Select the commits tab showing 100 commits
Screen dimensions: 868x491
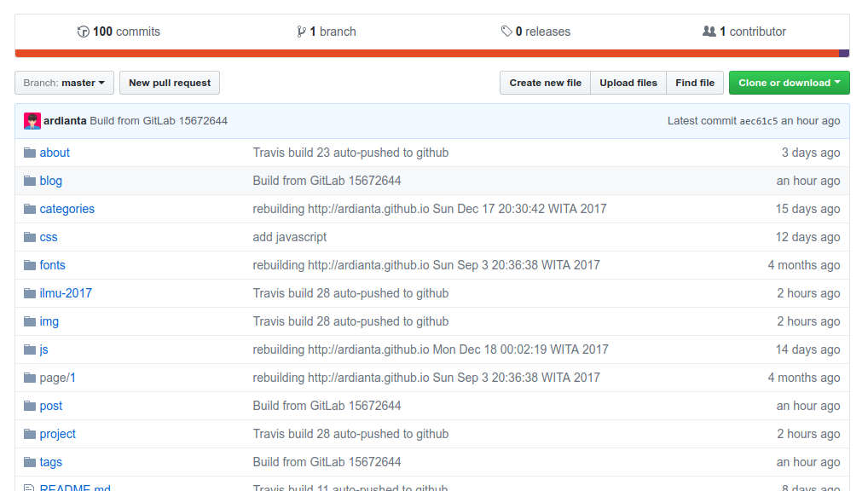pos(119,31)
